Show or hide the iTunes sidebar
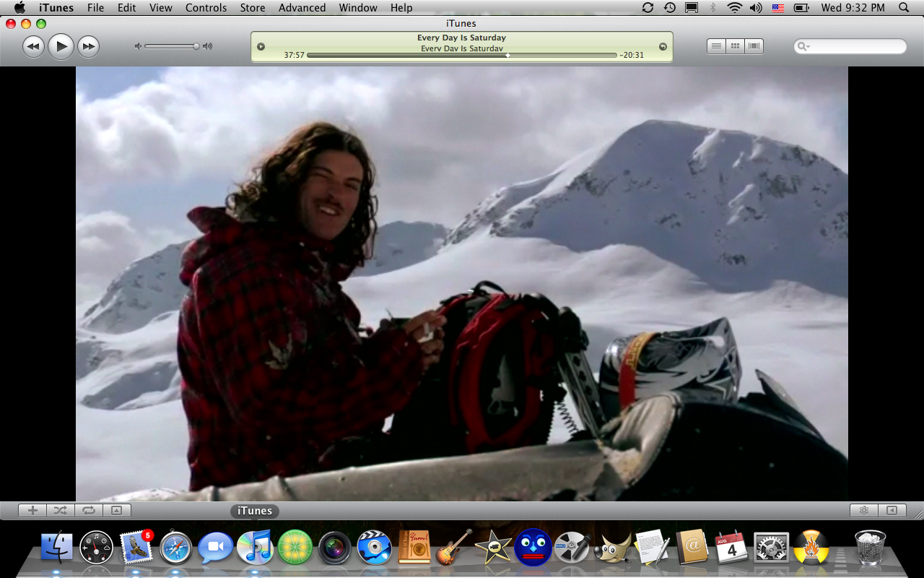Viewport: 924px width, 578px height. click(x=892, y=510)
